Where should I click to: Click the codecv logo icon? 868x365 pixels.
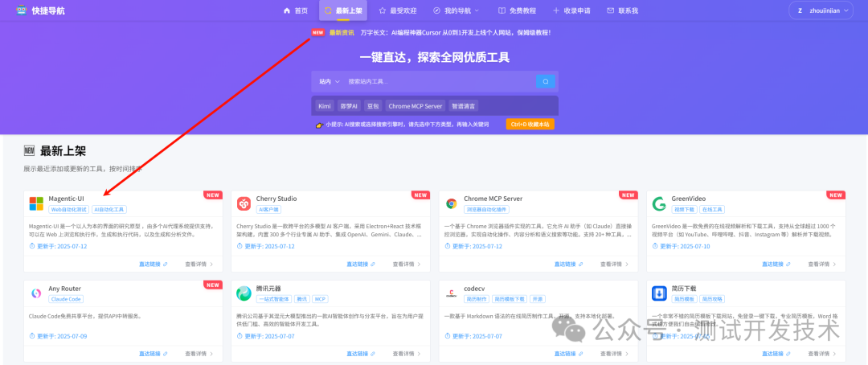(452, 293)
